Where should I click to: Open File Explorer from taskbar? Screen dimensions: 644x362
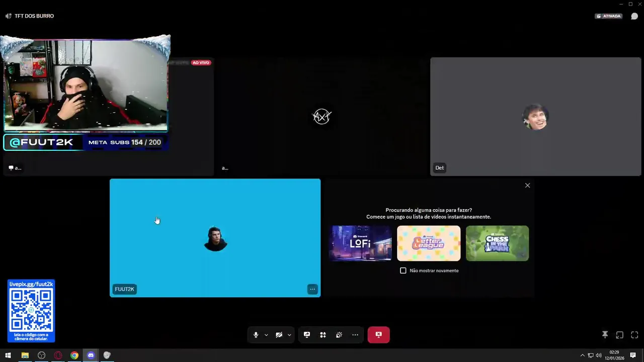(25, 355)
